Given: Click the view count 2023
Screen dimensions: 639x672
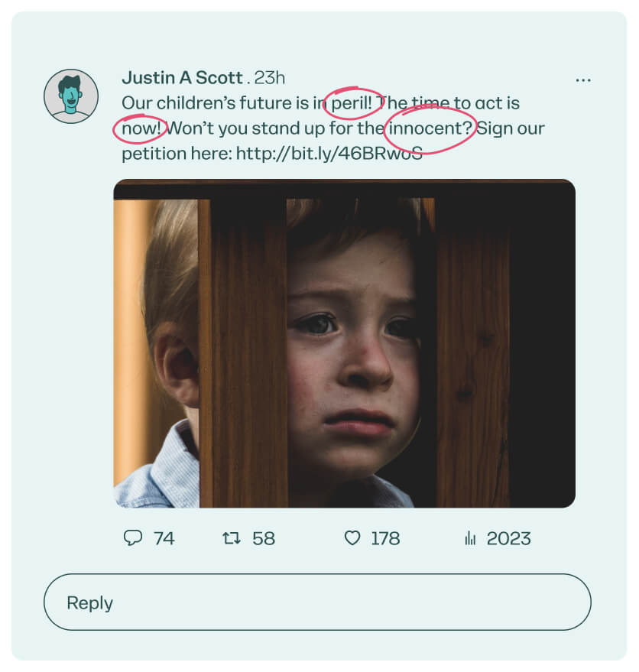Looking at the screenshot, I should (508, 538).
